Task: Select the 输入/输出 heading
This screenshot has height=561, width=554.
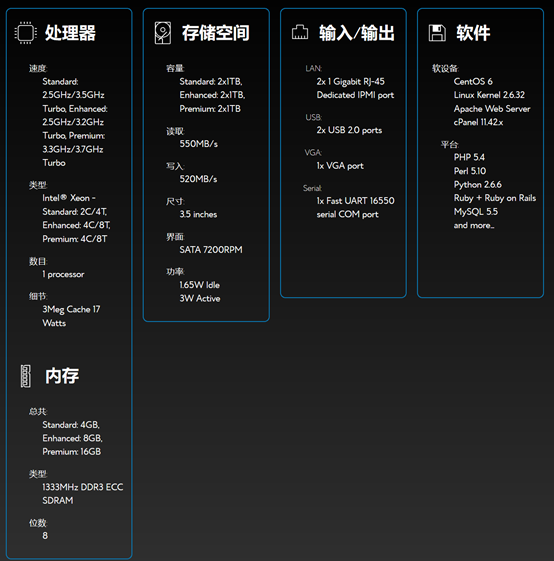Action: tap(357, 33)
